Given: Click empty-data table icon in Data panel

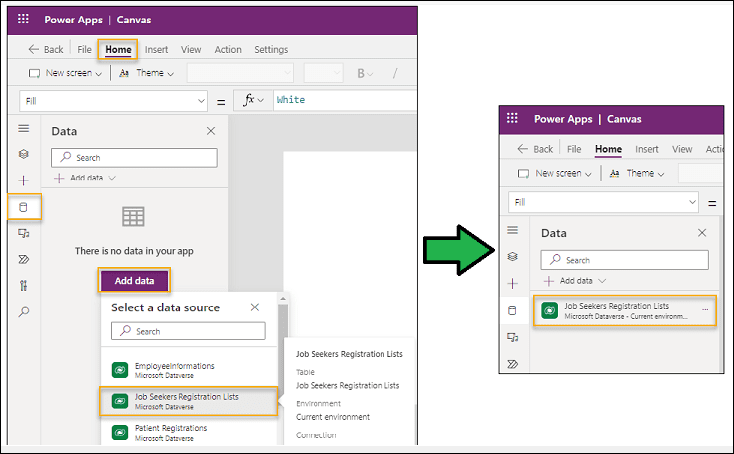Looking at the screenshot, I should click(x=133, y=216).
